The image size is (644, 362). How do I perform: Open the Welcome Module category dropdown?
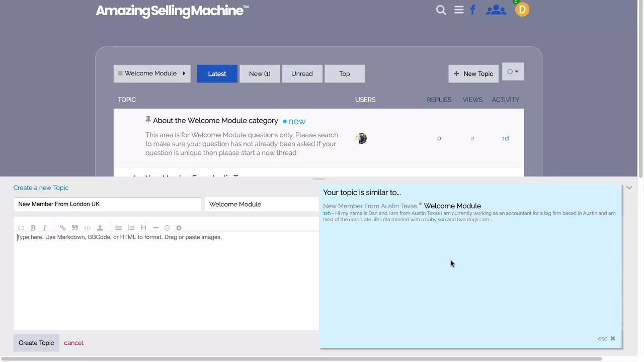coord(152,73)
